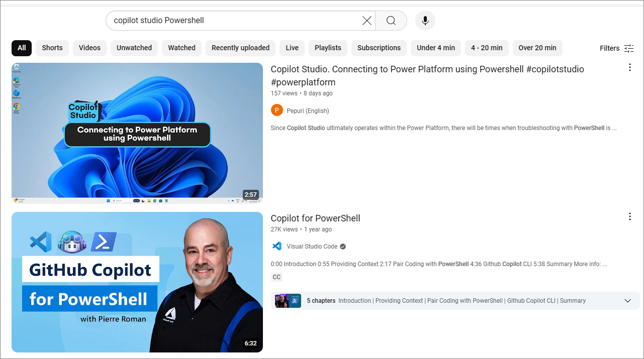Filter videos Over 20 min
Viewport: 644px width, 359px height.
point(537,48)
